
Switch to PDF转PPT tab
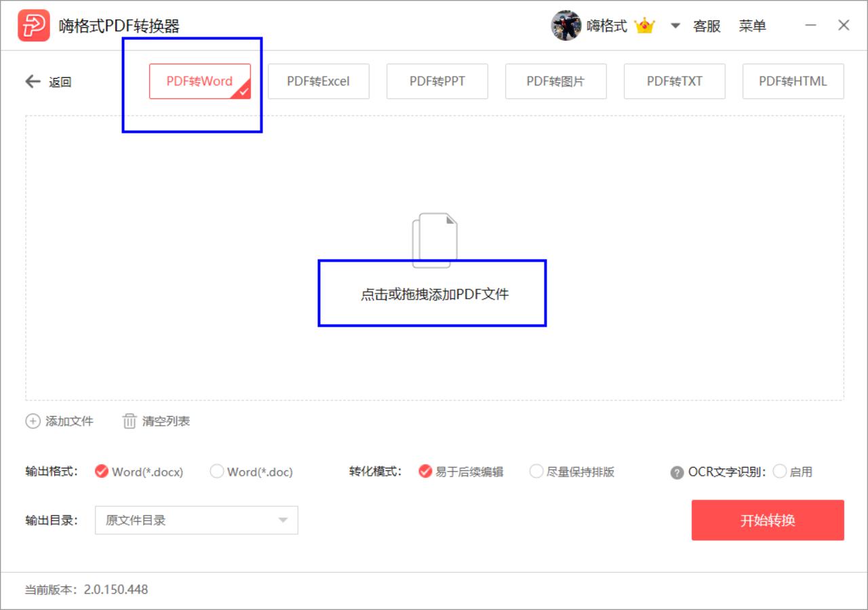click(x=437, y=81)
